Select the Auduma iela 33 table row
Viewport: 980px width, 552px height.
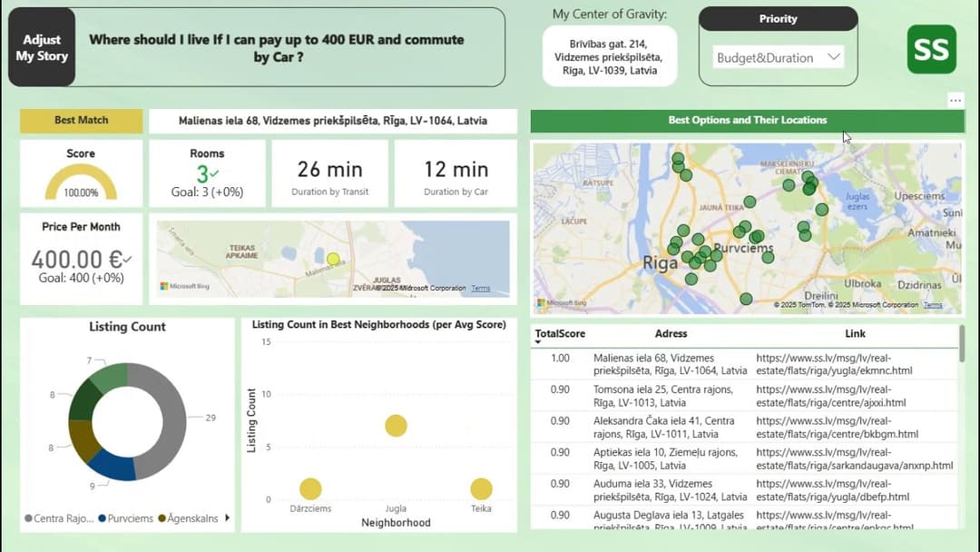(744, 490)
